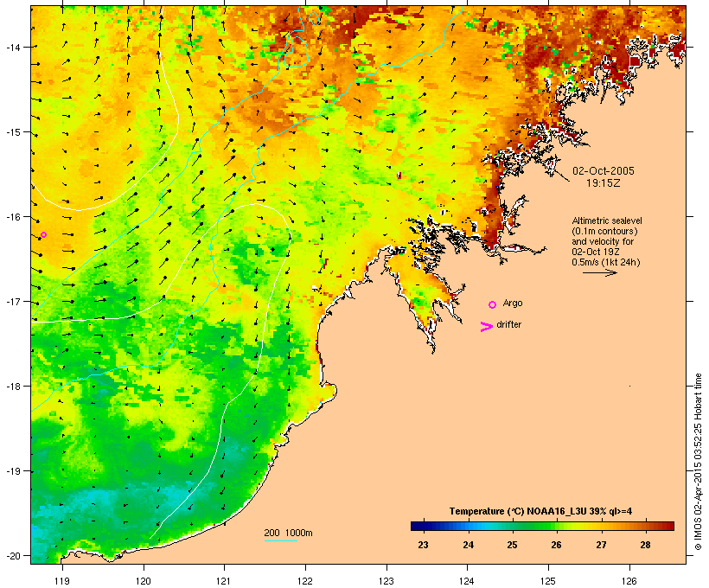The image size is (709, 588).
Task: Click the longitude label 123
Action: click(386, 581)
